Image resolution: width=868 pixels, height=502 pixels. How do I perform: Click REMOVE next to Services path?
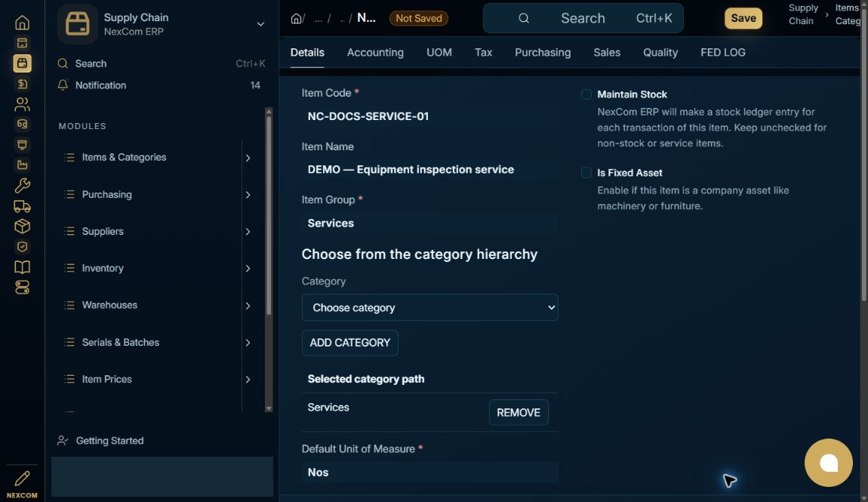(x=518, y=412)
